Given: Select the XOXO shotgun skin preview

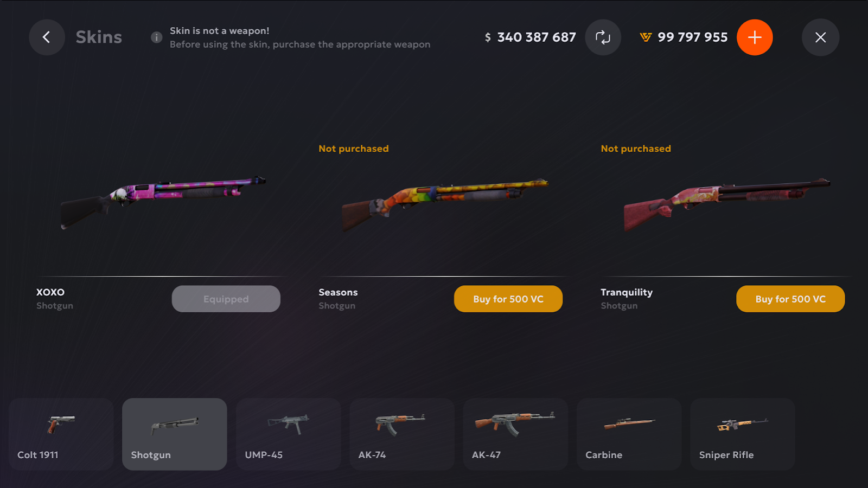Looking at the screenshot, I should click(163, 202).
